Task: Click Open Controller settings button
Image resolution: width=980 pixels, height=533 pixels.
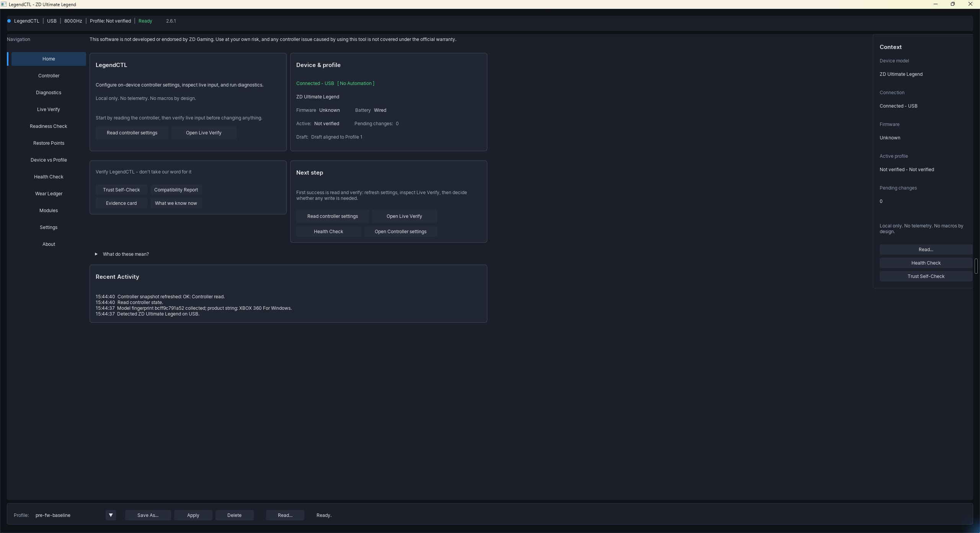Action: 400,232
